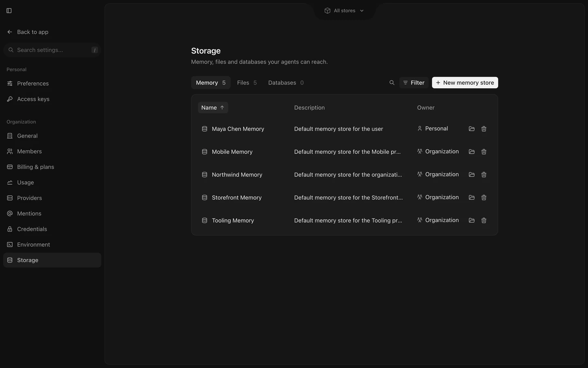
Task: Open folder for Storefront Memory
Action: [x=472, y=197]
